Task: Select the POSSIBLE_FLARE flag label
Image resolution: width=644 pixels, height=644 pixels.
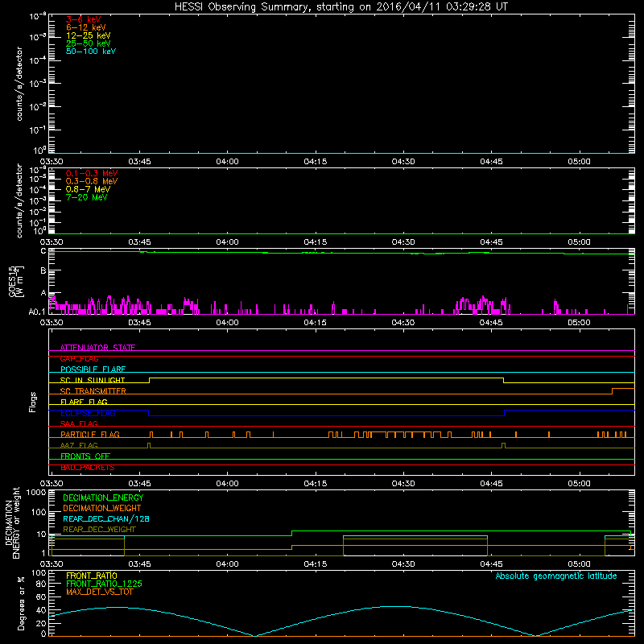Action: pos(93,369)
